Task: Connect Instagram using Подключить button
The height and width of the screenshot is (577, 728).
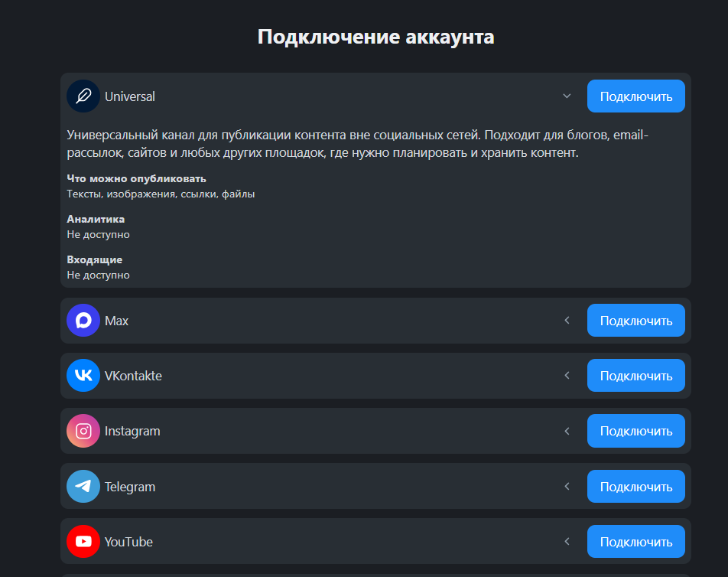Action: tap(635, 431)
